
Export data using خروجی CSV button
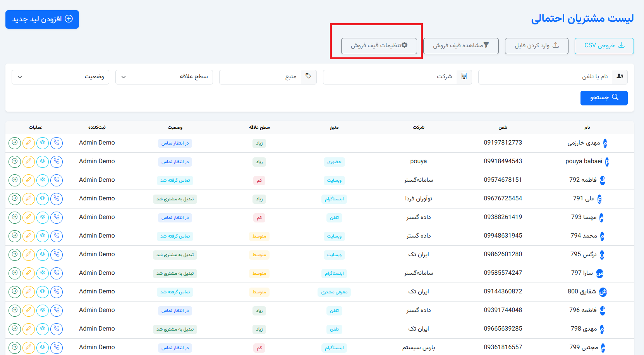(x=604, y=46)
